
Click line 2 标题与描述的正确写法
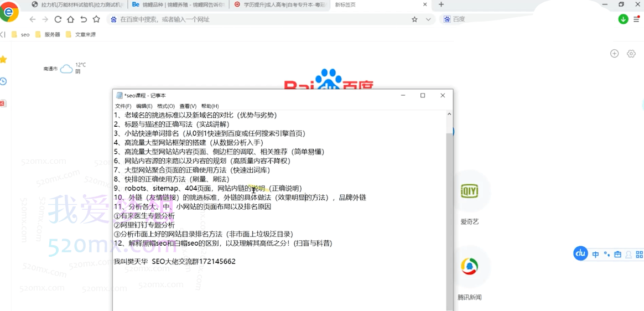(x=172, y=125)
